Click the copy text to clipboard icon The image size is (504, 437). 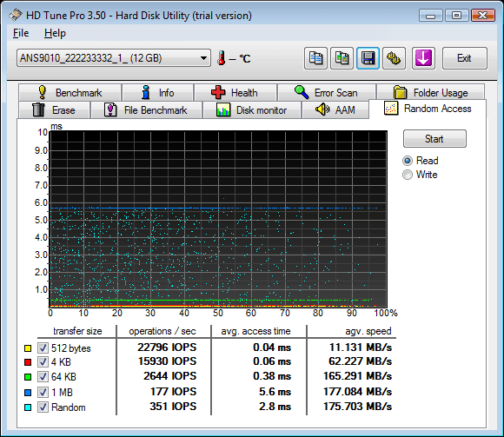(x=315, y=58)
